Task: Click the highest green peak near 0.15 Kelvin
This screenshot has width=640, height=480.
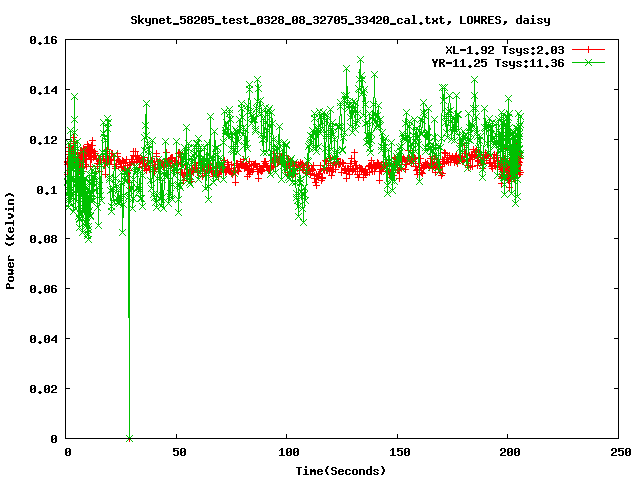Action: coord(360,60)
